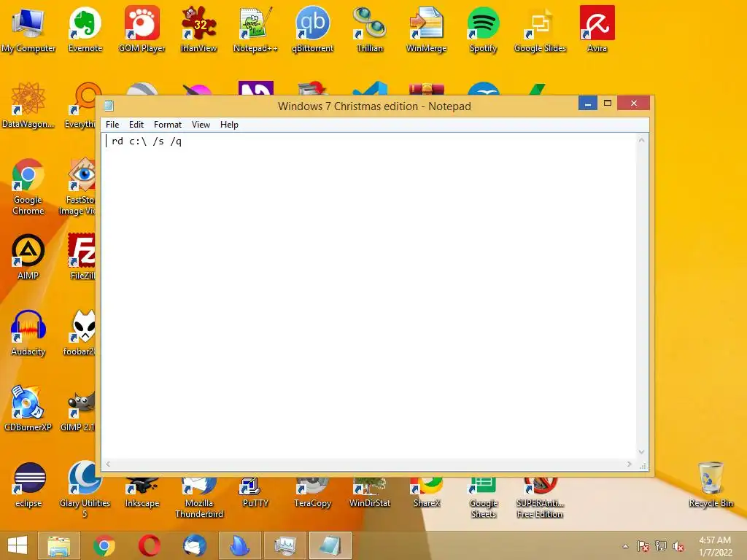Viewport: 747px width, 560px height.
Task: Click the DataWagon desktop icon
Action: point(28,105)
